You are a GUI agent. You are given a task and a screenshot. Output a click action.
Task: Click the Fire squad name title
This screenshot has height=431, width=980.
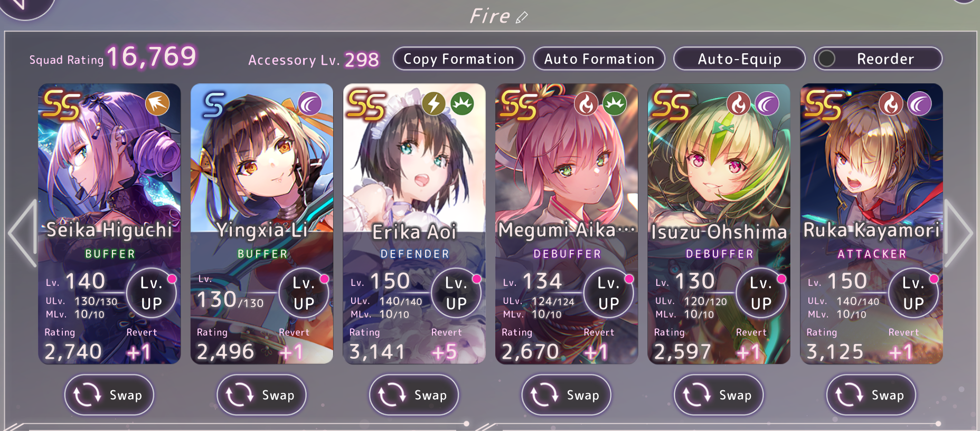point(489,16)
